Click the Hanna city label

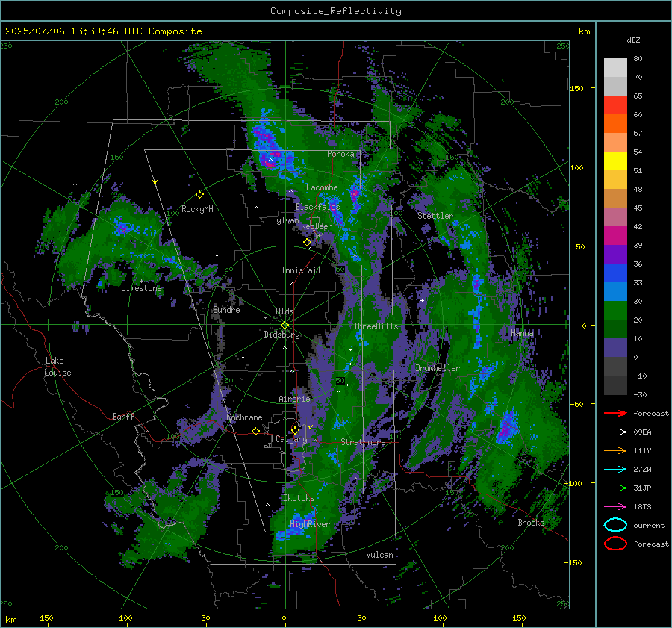coord(522,333)
